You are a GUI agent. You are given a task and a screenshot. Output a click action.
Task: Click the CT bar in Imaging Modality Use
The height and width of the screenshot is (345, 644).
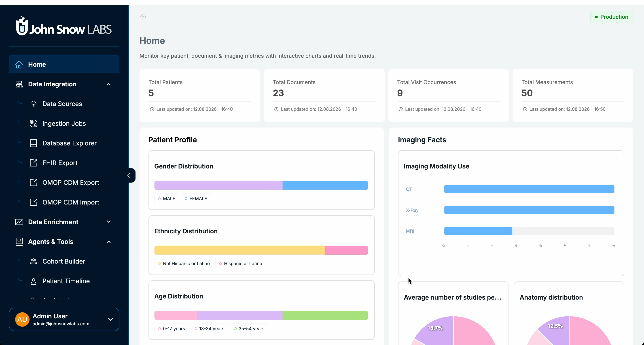pyautogui.click(x=529, y=189)
